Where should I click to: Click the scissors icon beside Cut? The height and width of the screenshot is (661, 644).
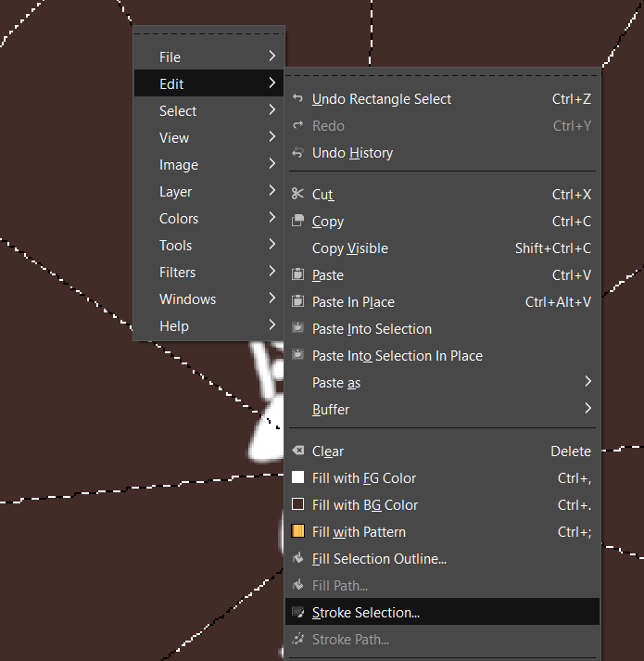[x=297, y=195]
